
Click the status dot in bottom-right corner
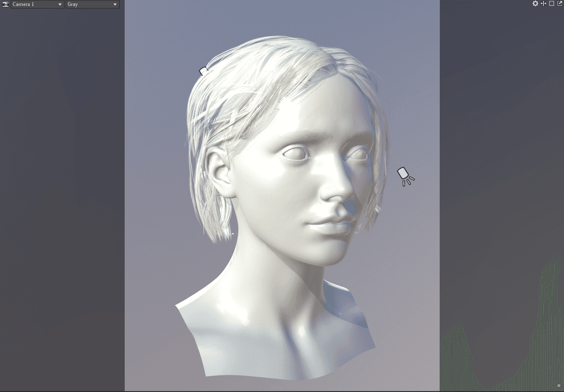click(559, 386)
